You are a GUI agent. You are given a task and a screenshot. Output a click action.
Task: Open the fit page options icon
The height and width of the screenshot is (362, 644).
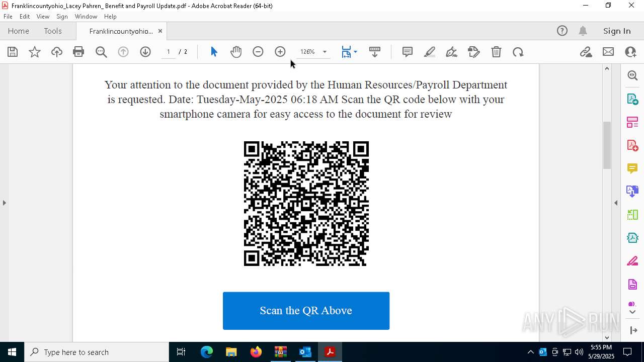[x=346, y=52]
